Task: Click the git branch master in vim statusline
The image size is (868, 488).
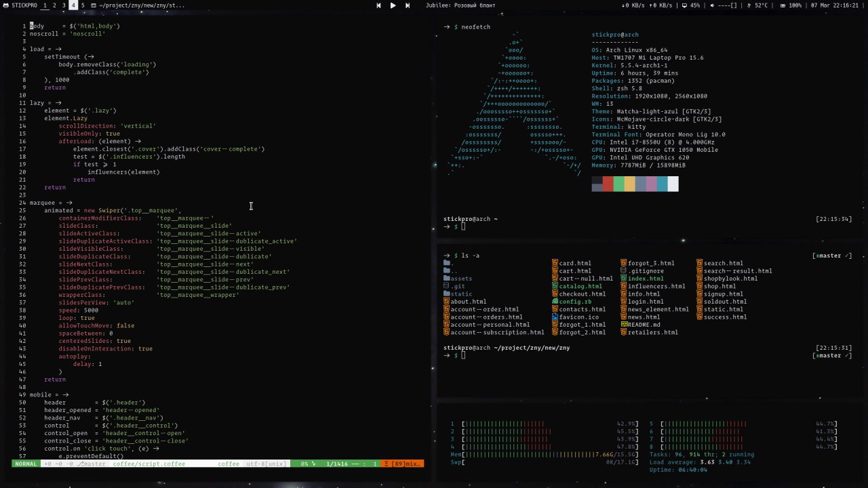Action: tap(92, 464)
